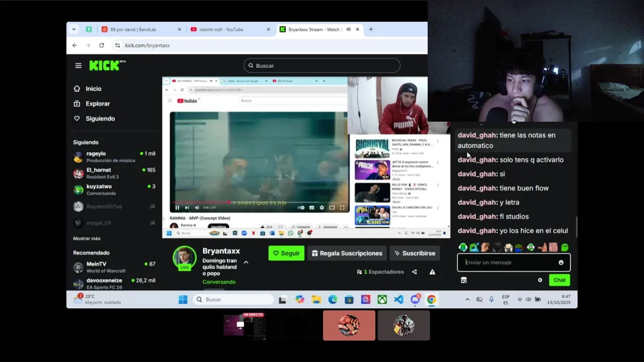This screenshot has width=644, height=362.
Task: Click the Kick stream video player
Action: point(306,157)
